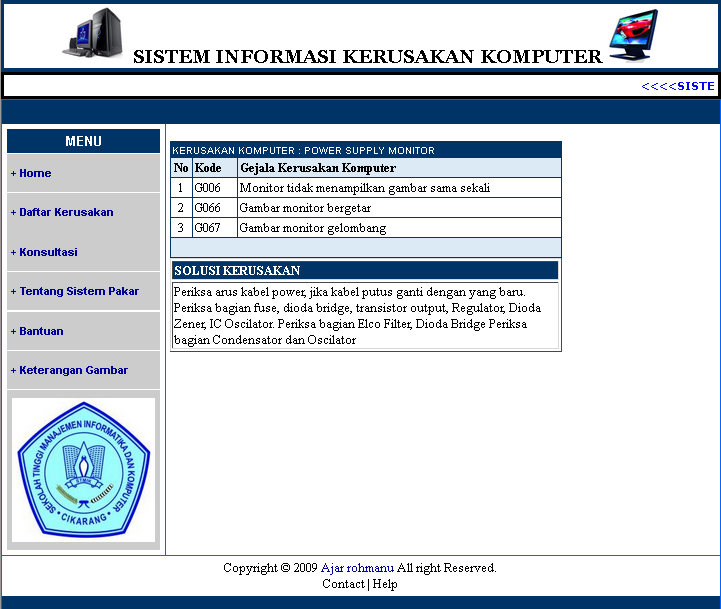
Task: Select the G067 code cell
Action: tap(215, 228)
